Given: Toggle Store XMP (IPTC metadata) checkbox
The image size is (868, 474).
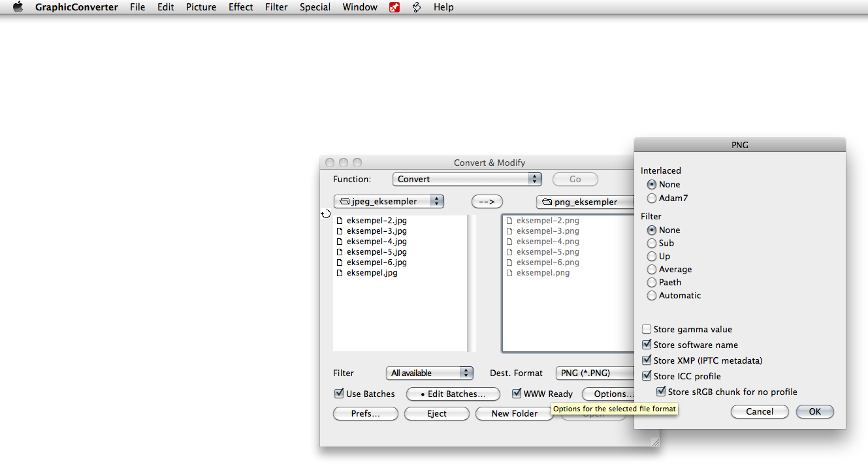Looking at the screenshot, I should coord(647,360).
